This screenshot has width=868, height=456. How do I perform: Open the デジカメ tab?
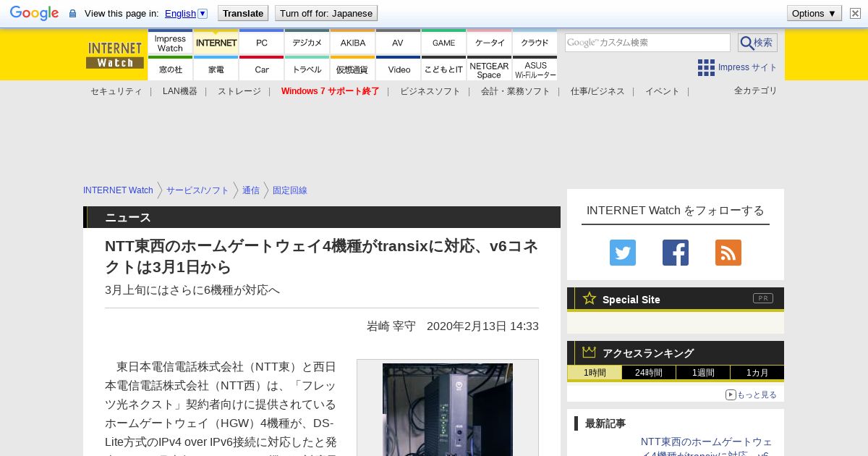pyautogui.click(x=307, y=43)
